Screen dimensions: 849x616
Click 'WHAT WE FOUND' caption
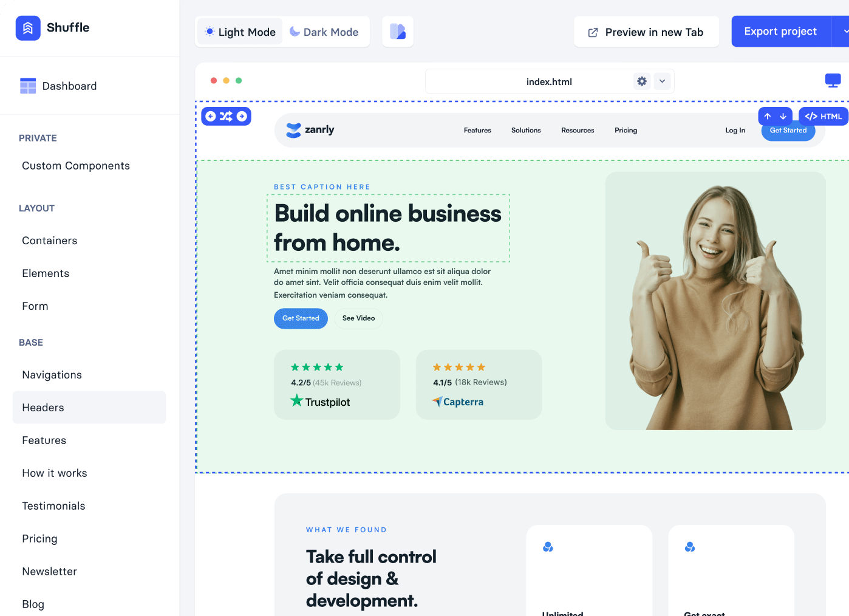(x=346, y=530)
